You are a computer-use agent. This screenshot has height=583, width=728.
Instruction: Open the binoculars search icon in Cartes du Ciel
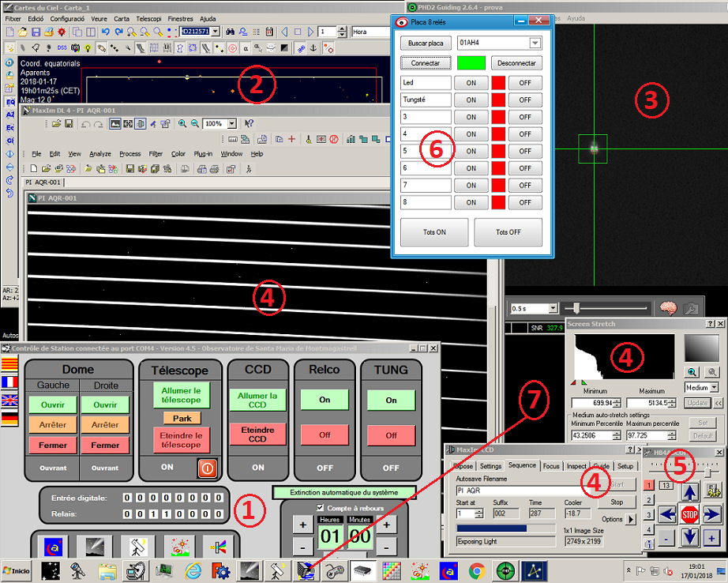click(x=230, y=32)
